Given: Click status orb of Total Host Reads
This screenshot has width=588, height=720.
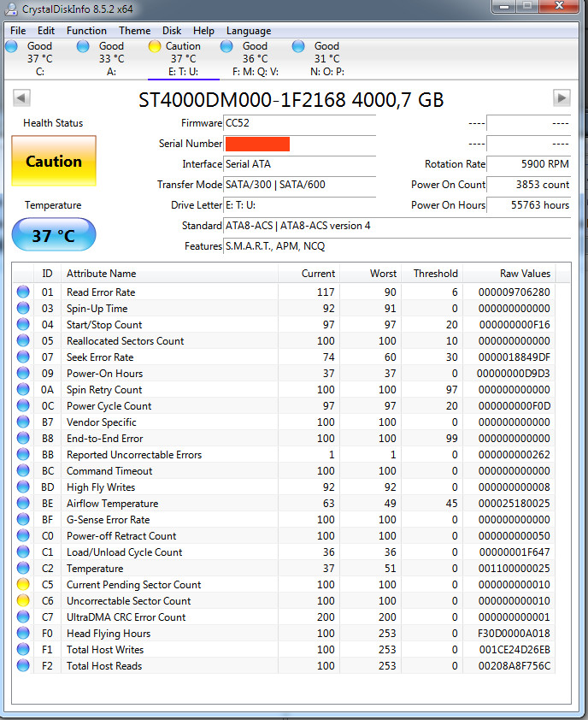Looking at the screenshot, I should point(23,666).
